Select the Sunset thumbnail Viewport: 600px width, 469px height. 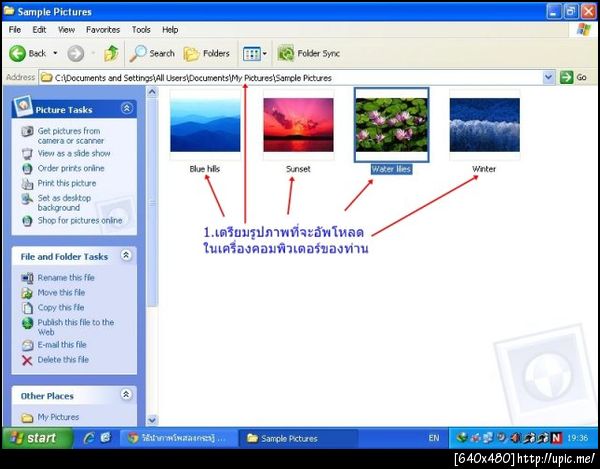(x=298, y=125)
